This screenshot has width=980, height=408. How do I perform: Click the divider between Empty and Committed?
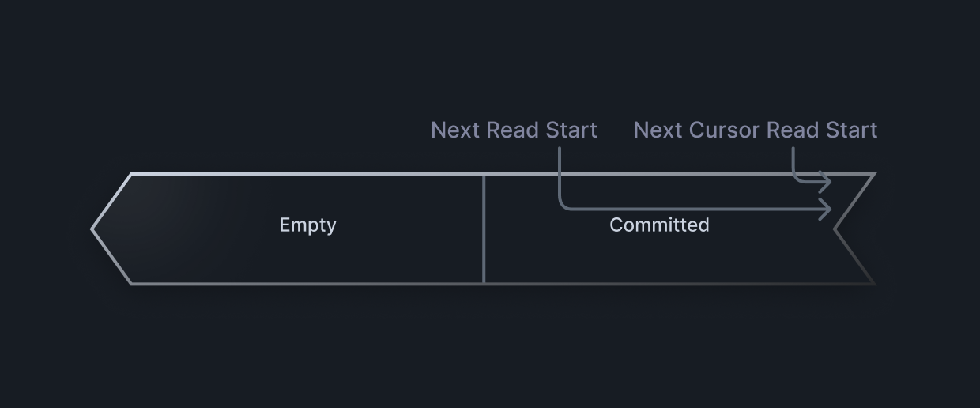[484, 229]
